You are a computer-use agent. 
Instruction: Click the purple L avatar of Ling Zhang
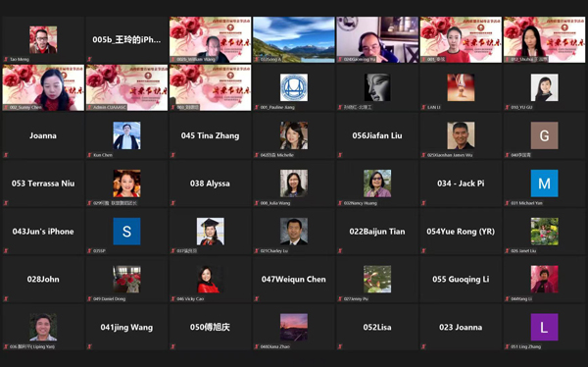544,327
